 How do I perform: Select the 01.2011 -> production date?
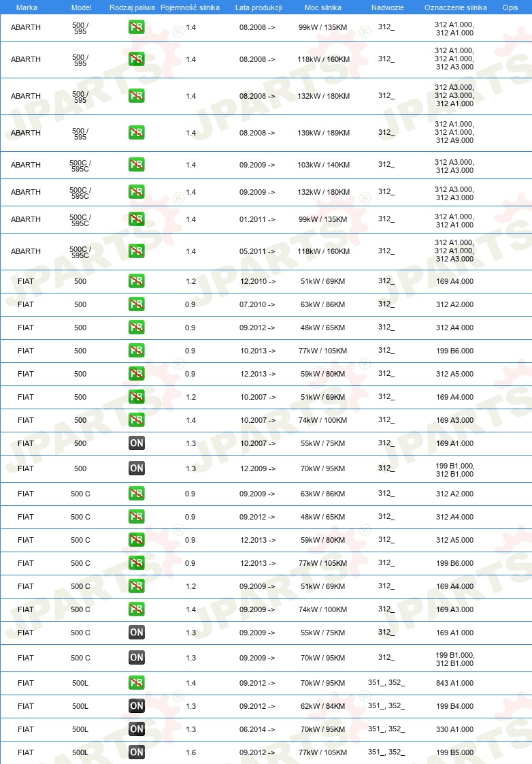257,219
